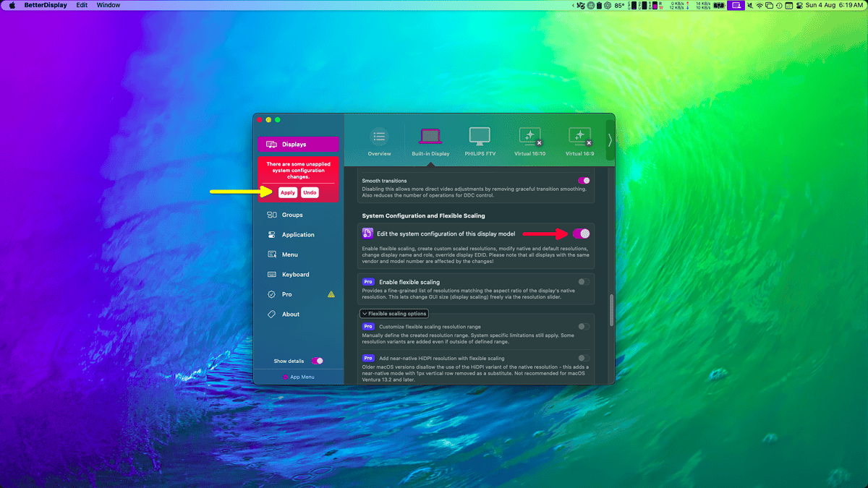Switch to the Application sidebar section
Image resolution: width=868 pixels, height=488 pixels.
coord(298,234)
